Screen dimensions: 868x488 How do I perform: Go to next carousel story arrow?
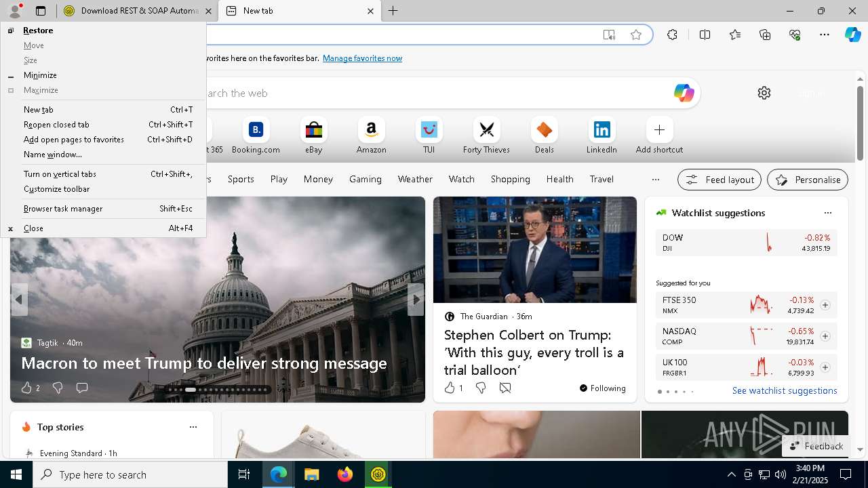click(x=416, y=299)
